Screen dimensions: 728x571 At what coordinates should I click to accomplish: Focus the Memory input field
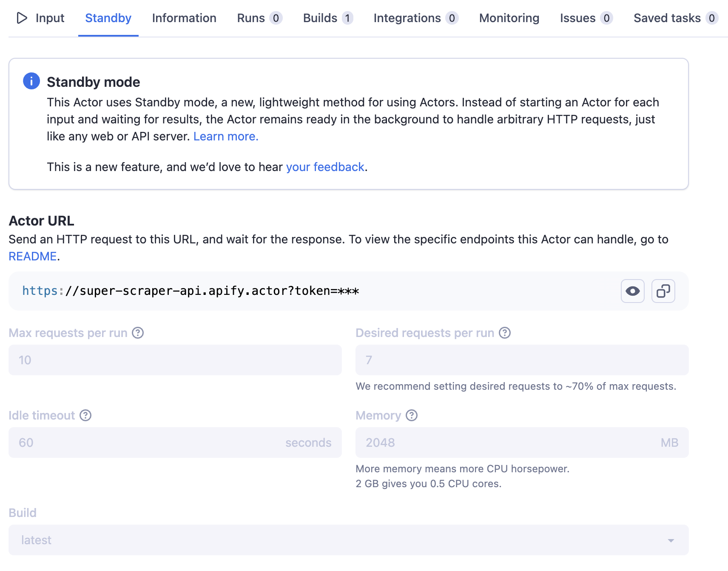510,443
